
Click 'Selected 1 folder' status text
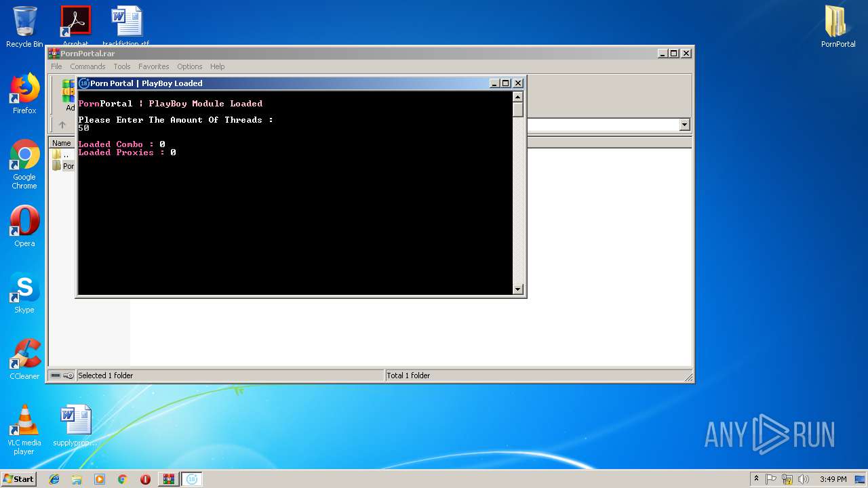click(106, 375)
